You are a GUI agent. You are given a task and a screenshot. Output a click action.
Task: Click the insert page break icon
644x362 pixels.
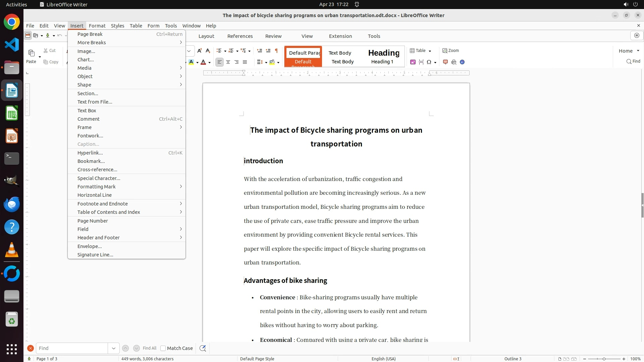point(421,62)
